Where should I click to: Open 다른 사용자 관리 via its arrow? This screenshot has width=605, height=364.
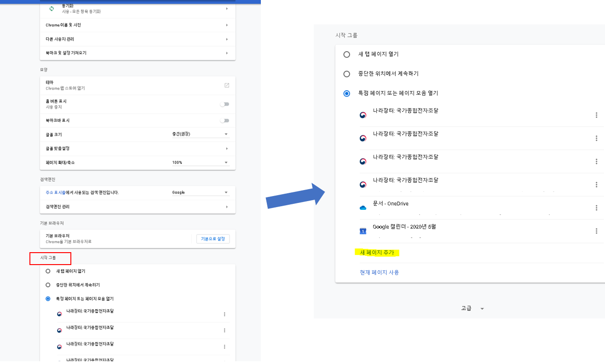click(227, 39)
